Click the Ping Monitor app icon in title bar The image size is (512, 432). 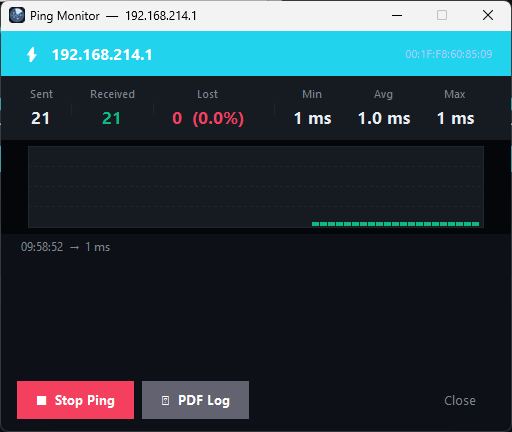[17, 15]
